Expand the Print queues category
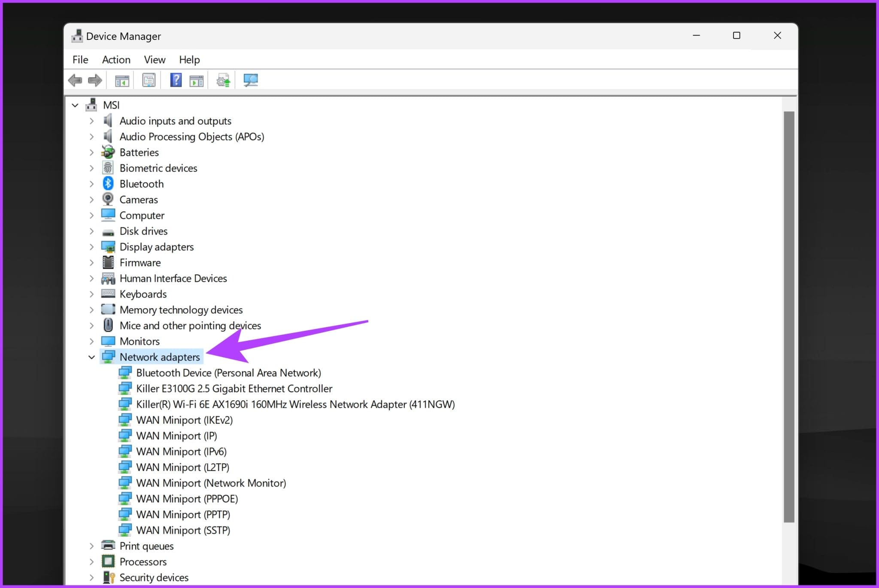Image resolution: width=879 pixels, height=588 pixels. tap(91, 546)
